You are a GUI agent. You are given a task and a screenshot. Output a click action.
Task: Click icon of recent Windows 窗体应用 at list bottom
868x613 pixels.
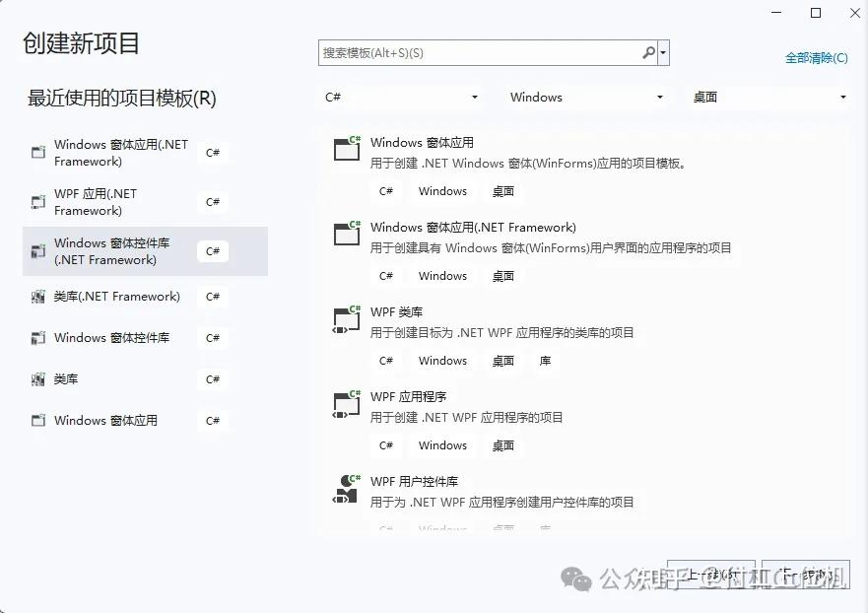point(38,420)
